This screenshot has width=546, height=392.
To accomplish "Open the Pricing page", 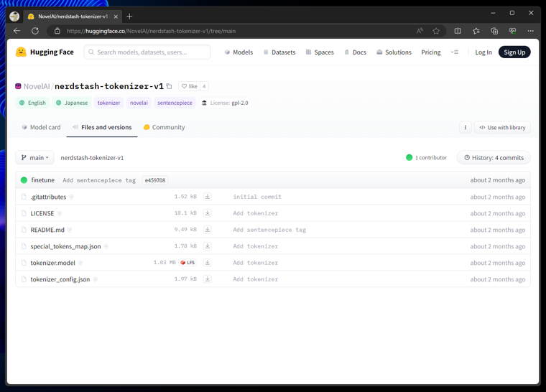I will (x=431, y=52).
